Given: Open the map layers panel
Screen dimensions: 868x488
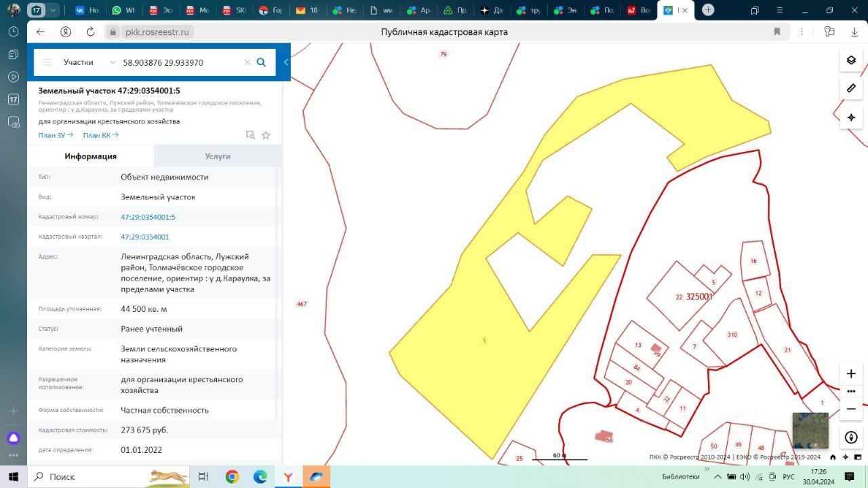Looking at the screenshot, I should click(851, 60).
